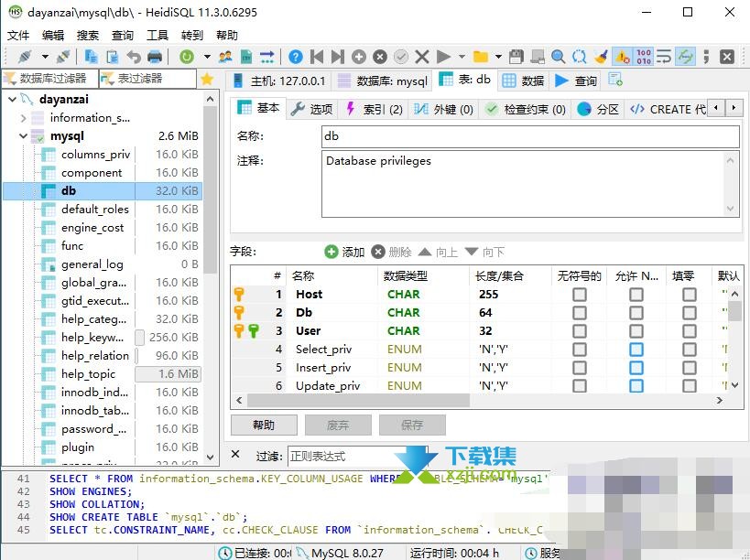Open the Refresh dropdown arrow

(x=207, y=57)
